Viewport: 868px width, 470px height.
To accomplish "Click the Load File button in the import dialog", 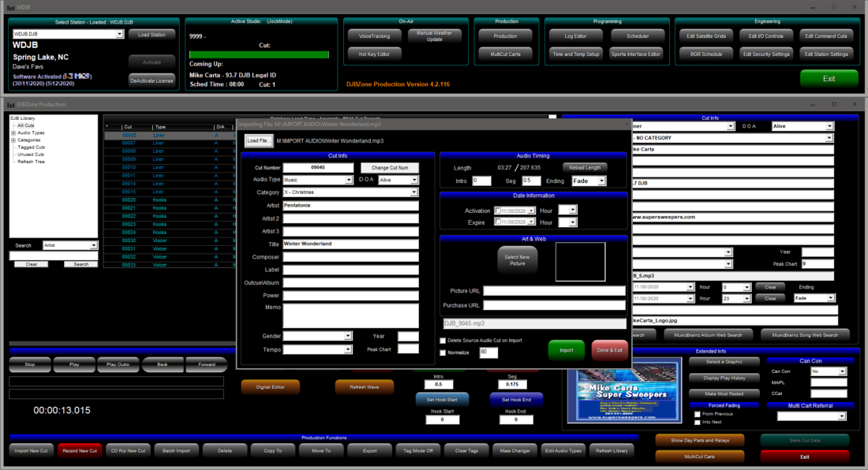I will 259,141.
